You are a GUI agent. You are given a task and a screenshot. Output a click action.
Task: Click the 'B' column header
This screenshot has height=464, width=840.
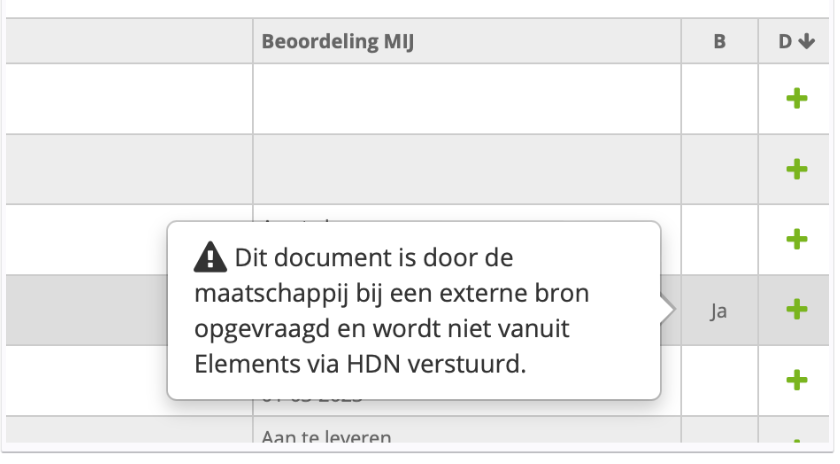(719, 43)
